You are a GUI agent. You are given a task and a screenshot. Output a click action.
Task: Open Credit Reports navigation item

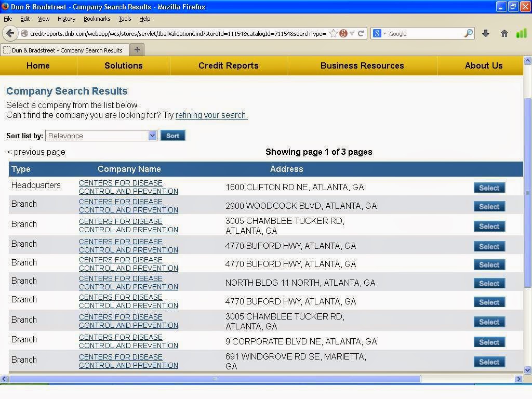tap(229, 65)
